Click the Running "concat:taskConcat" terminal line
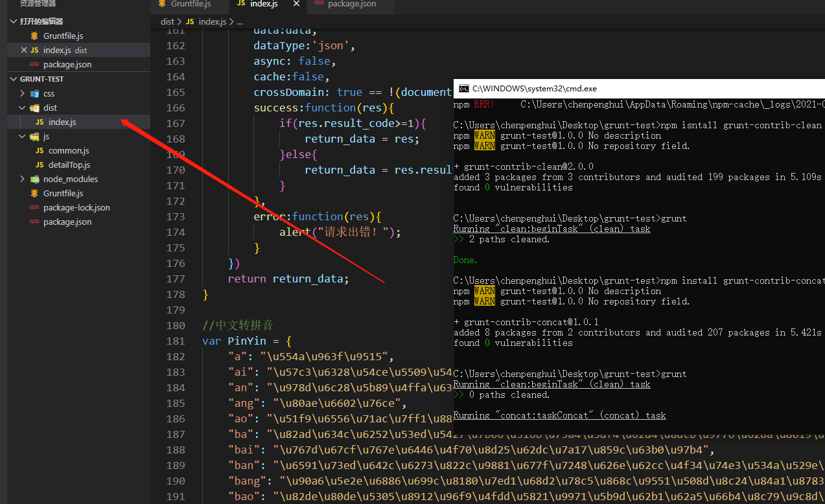 click(560, 415)
